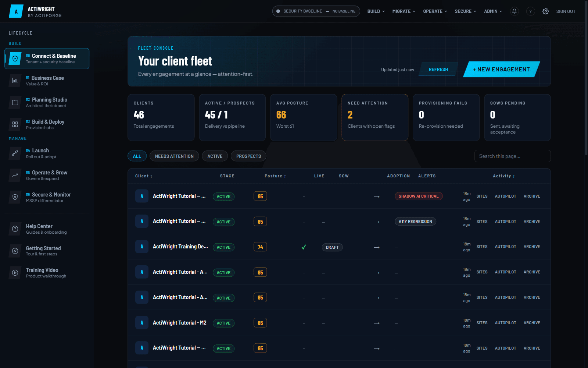Expand the Operate dropdown menu
Image resolution: width=588 pixels, height=368 pixels.
click(435, 11)
